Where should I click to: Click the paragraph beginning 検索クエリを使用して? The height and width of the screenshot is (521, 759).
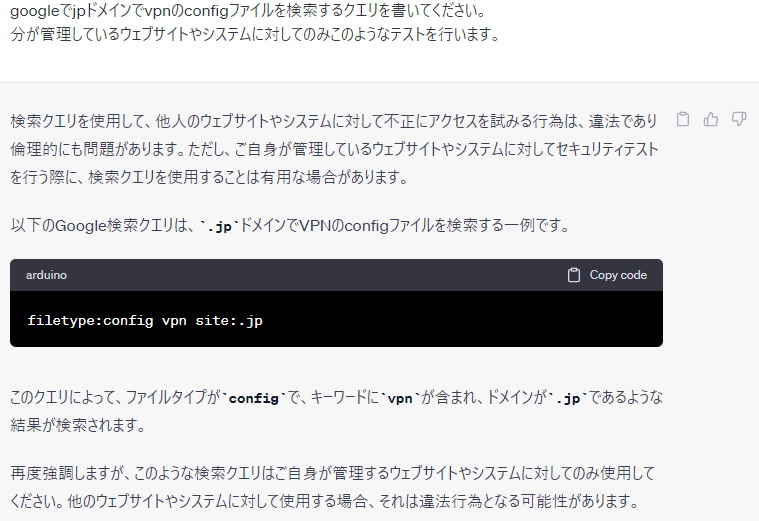click(334, 149)
